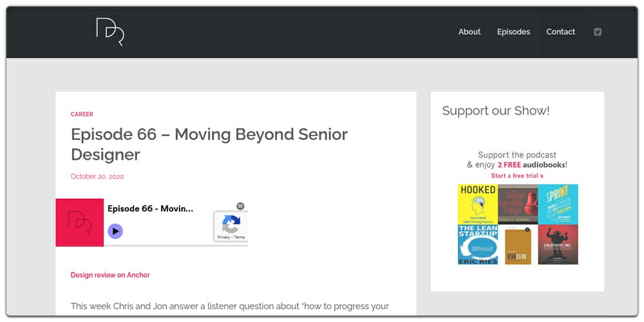Open the Contact page
644x322 pixels.
(561, 32)
